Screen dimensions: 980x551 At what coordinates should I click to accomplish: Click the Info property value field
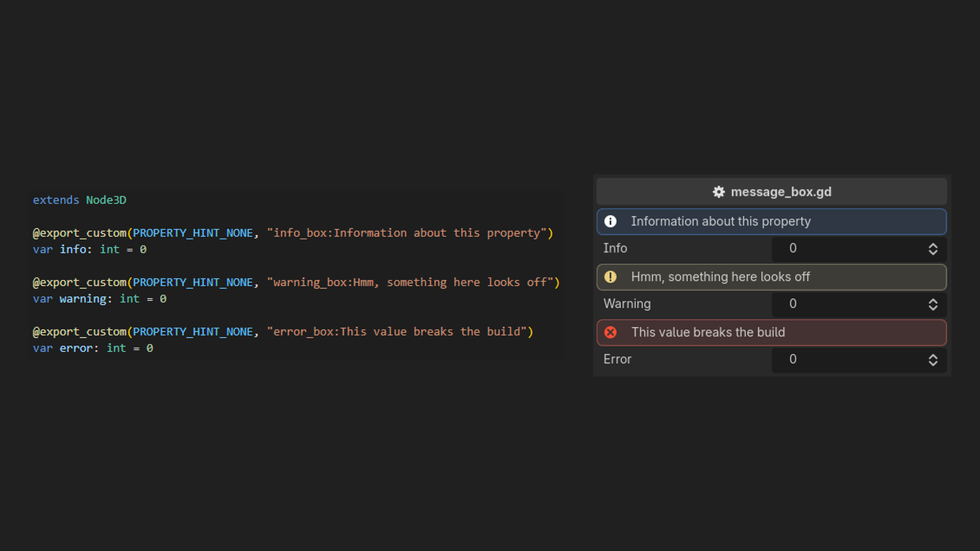pos(859,249)
